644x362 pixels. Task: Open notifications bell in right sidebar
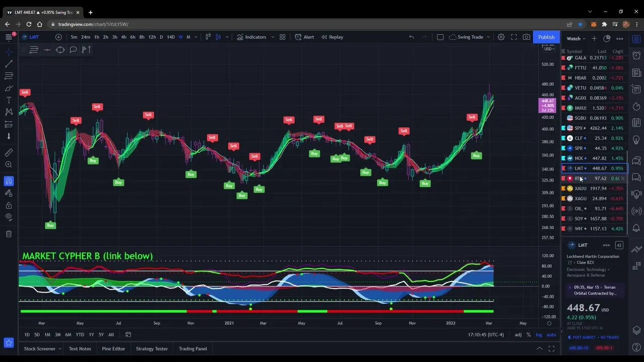(x=636, y=228)
